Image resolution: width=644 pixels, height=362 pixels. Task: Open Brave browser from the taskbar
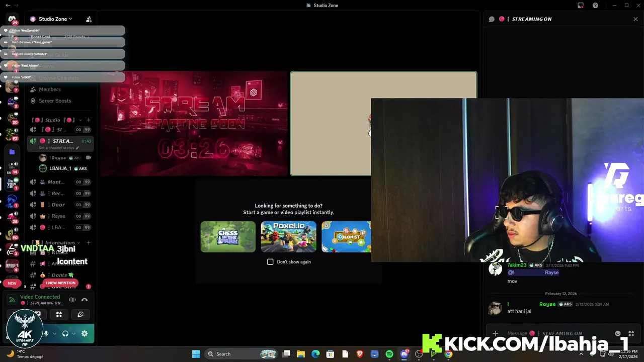coord(360,354)
